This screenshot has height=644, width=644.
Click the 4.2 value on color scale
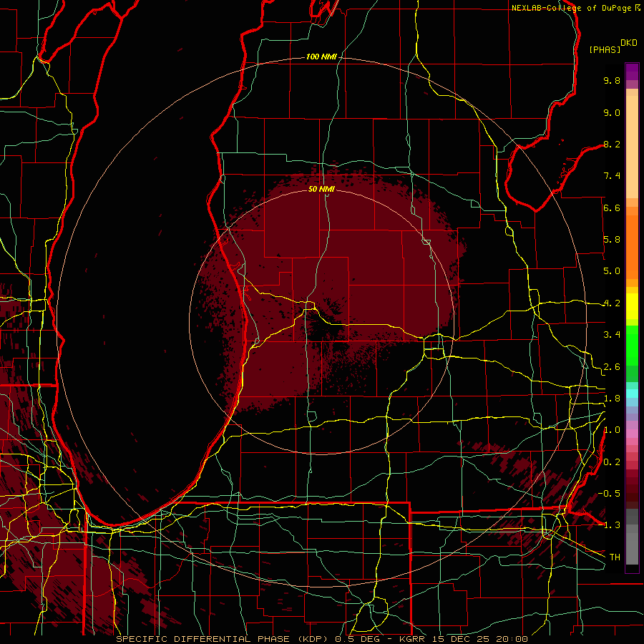click(x=612, y=303)
